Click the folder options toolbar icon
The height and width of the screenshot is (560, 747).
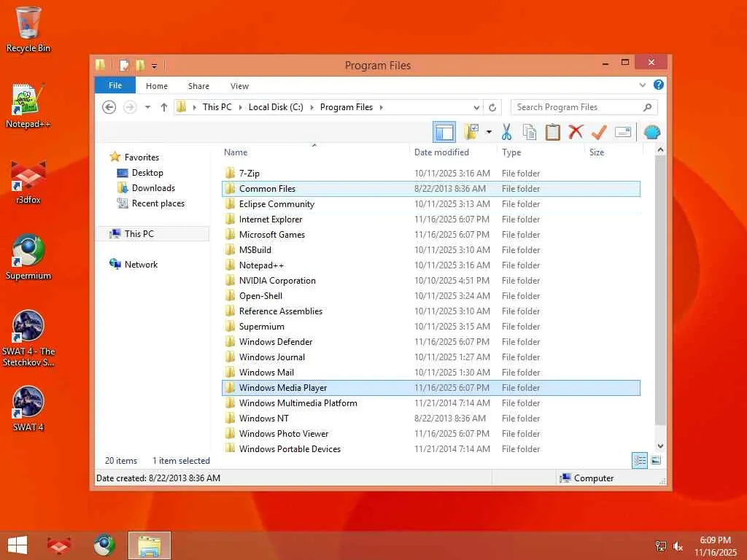click(x=471, y=132)
